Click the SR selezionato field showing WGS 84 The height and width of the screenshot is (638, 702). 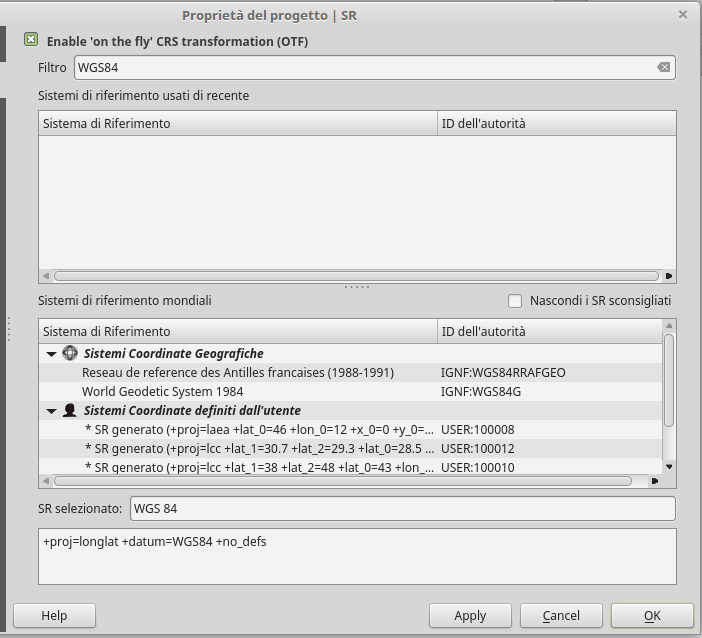click(x=402, y=509)
